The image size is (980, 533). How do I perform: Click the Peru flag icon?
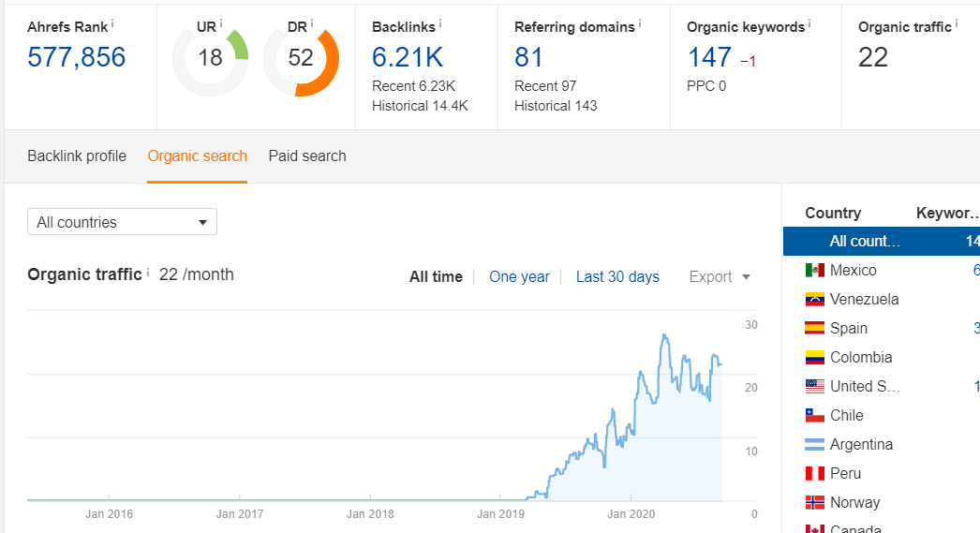pos(815,474)
